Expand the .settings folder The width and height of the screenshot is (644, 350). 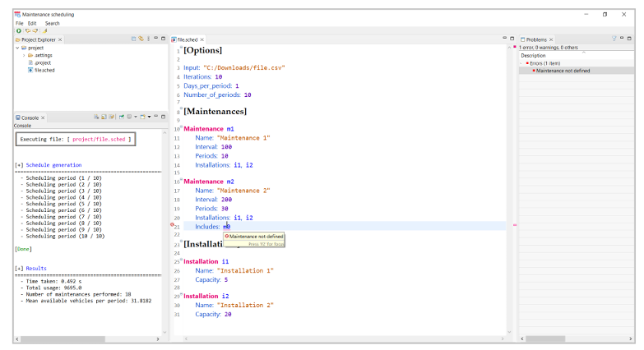pos(24,55)
